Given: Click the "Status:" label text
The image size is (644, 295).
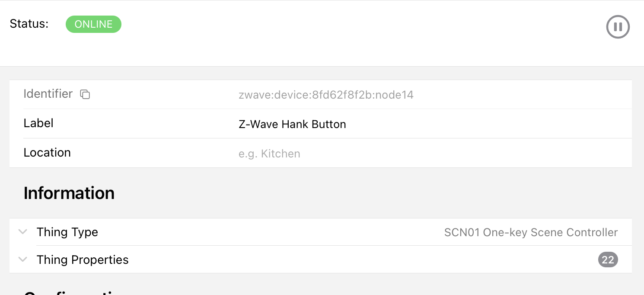Looking at the screenshot, I should point(29,24).
